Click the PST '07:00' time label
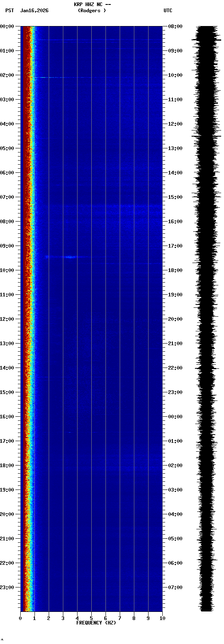This screenshot has width=224, height=644. (7, 197)
